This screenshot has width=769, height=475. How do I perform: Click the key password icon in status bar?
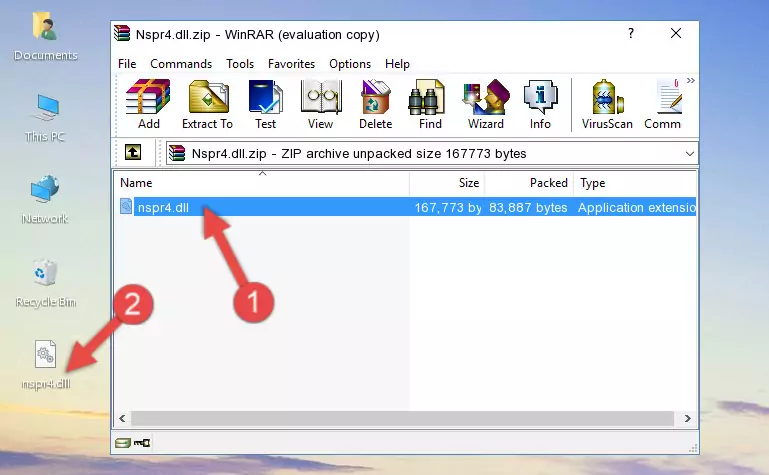coord(142,443)
